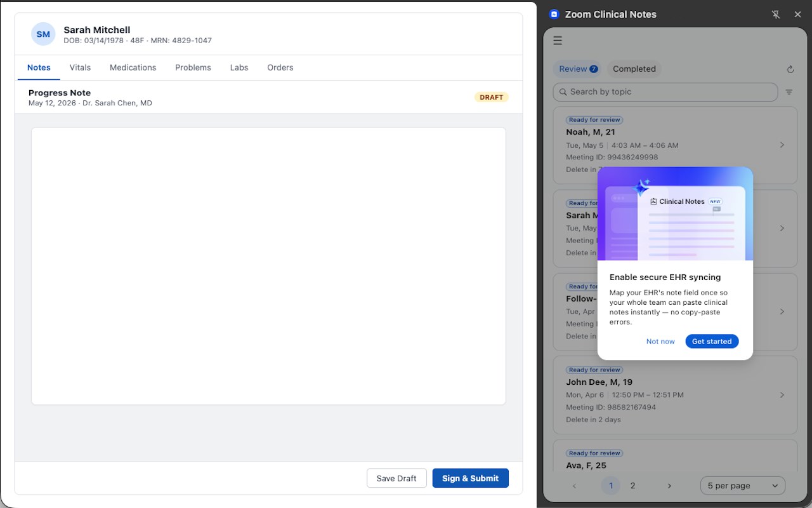Click the Progress Note heading
Screen dimensions: 812x508
tap(60, 93)
